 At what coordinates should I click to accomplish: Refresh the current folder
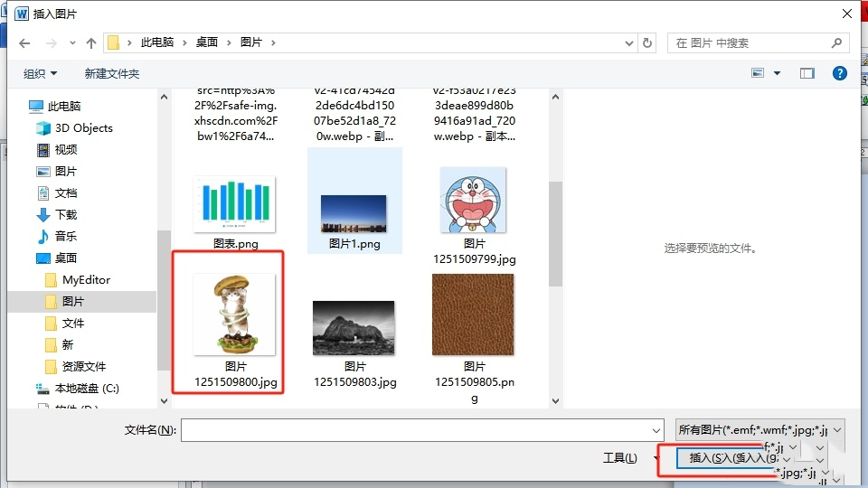pyautogui.click(x=647, y=42)
